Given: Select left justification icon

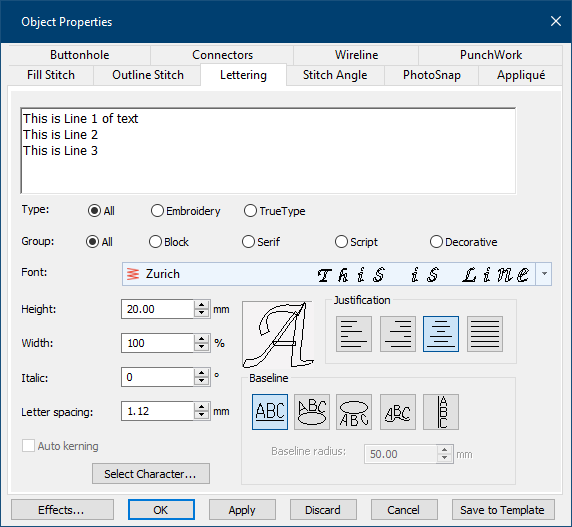Looking at the screenshot, I should (353, 334).
